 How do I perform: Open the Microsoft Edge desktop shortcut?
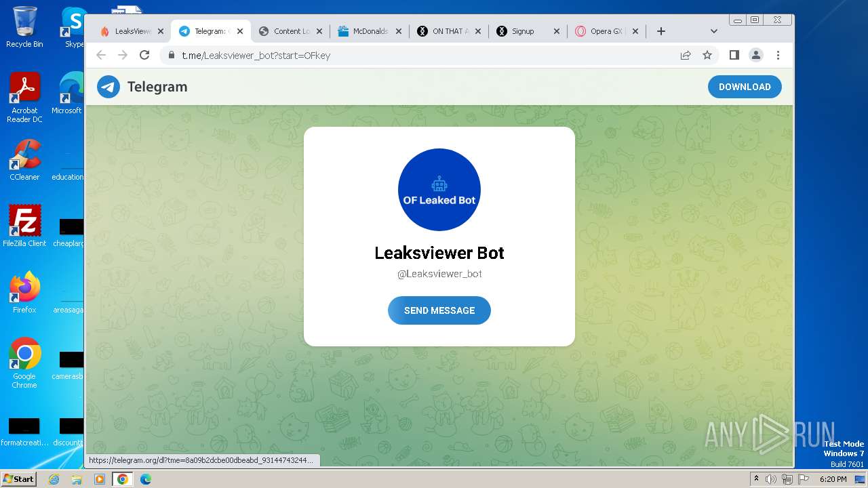coord(68,94)
